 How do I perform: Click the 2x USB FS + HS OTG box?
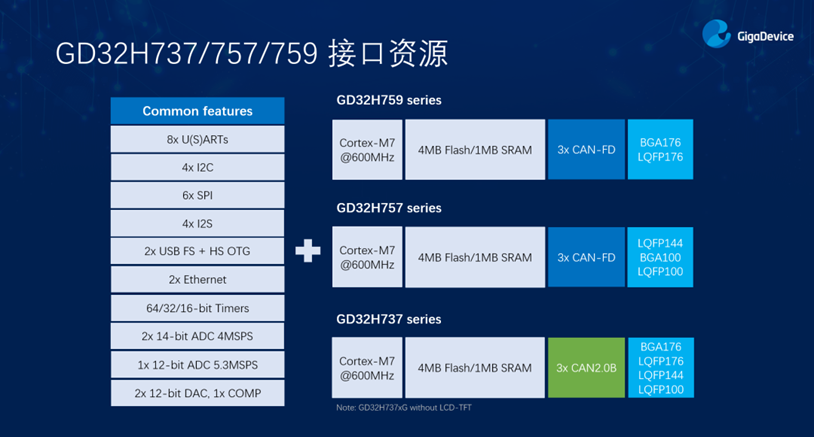click(x=197, y=251)
